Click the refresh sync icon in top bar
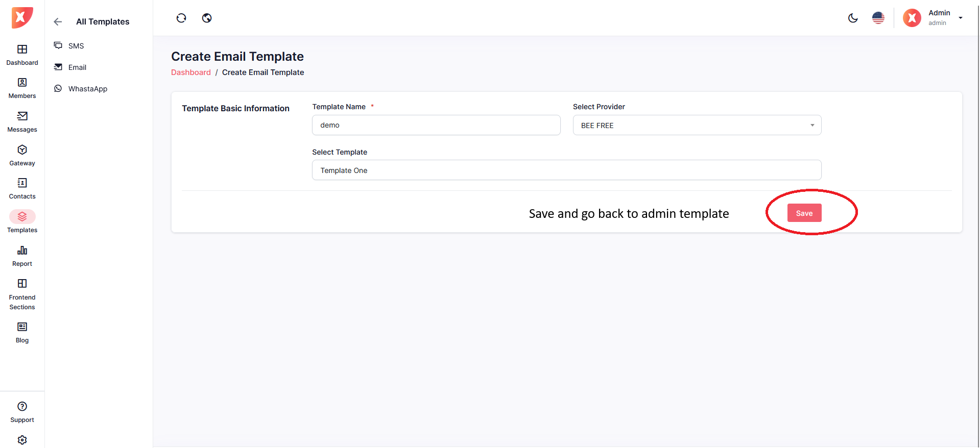The height and width of the screenshot is (448, 980). 181,18
